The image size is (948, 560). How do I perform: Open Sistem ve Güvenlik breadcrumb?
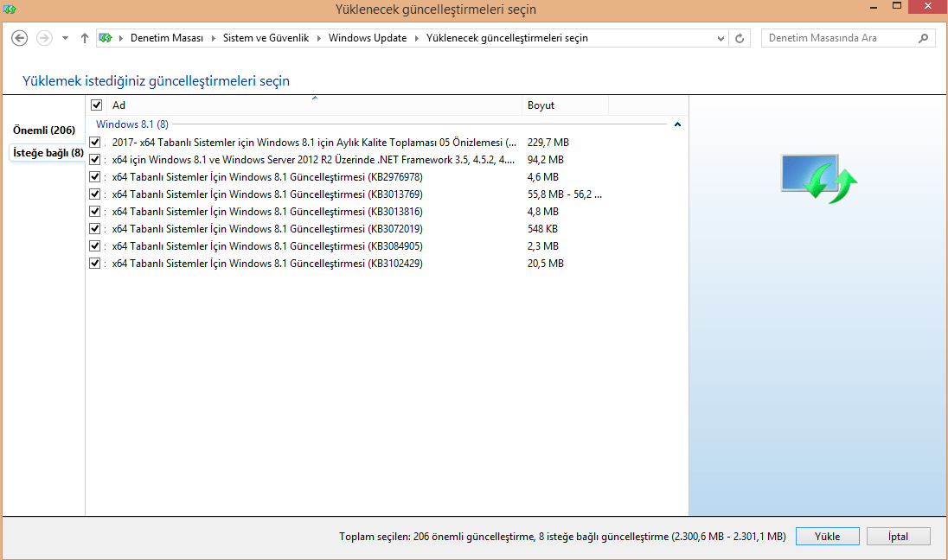[x=266, y=38]
